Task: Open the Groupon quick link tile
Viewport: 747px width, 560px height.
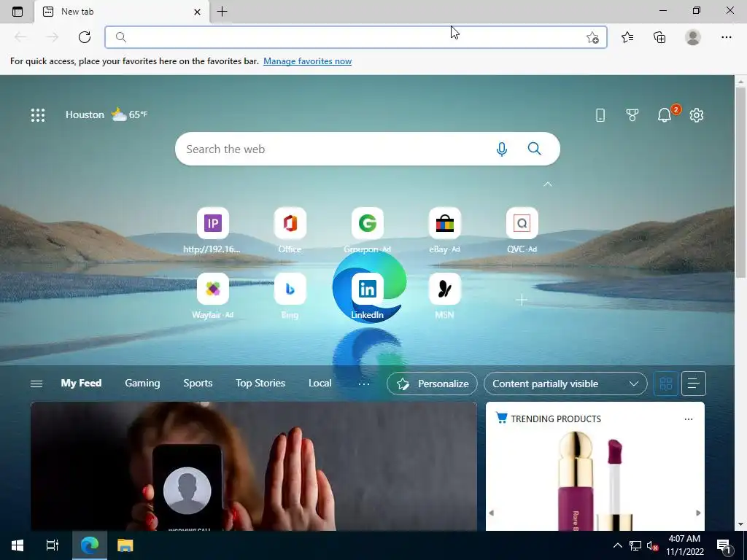Action: [368, 230]
